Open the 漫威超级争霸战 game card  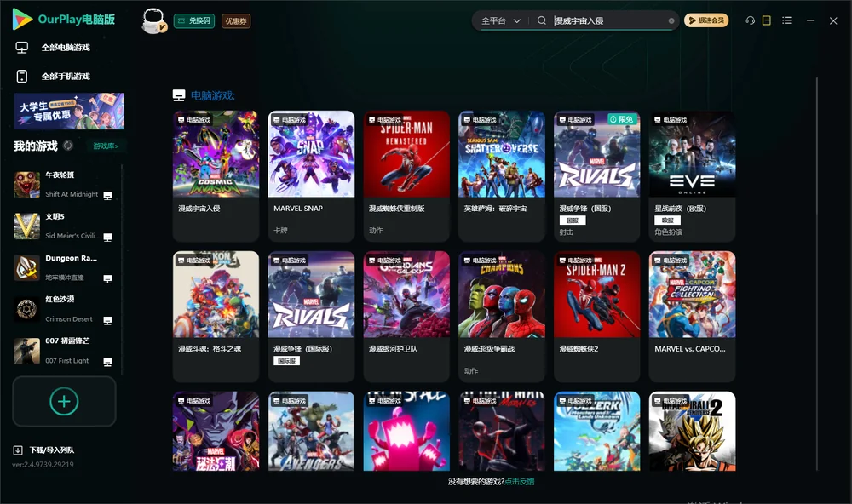point(502,317)
